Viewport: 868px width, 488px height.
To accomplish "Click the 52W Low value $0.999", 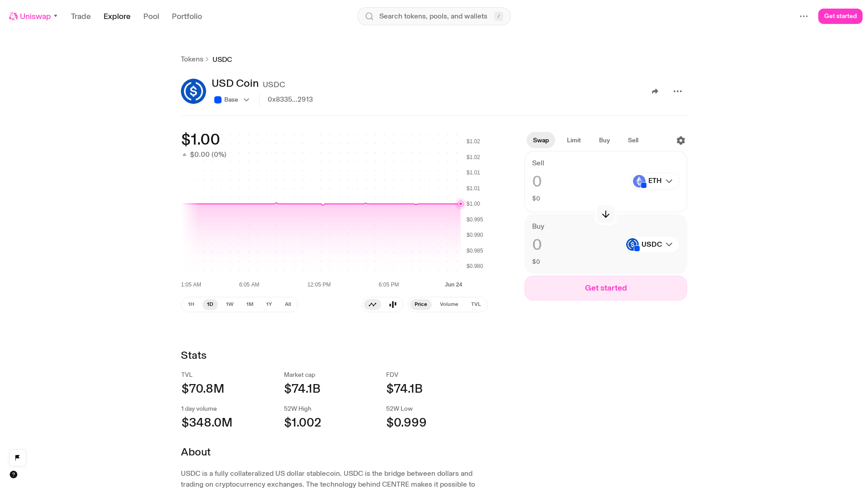I will (406, 422).
